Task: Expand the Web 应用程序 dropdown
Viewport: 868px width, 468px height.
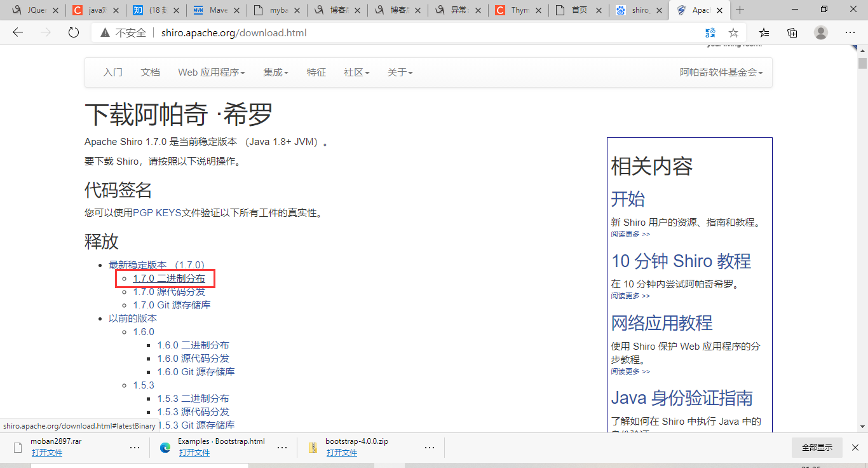Action: 212,72
